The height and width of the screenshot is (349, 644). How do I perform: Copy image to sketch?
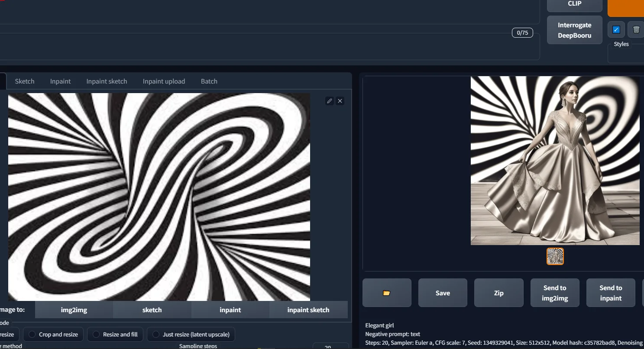click(x=152, y=310)
